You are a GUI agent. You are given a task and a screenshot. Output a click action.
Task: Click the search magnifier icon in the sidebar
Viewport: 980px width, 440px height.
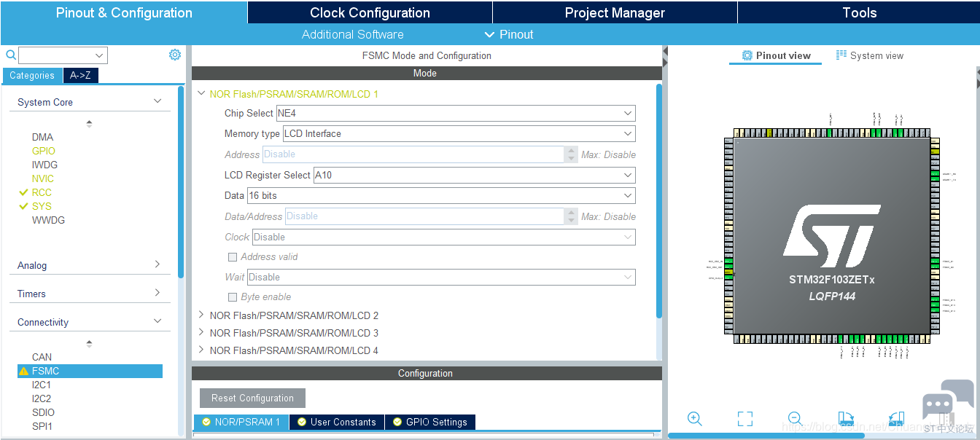click(x=11, y=55)
